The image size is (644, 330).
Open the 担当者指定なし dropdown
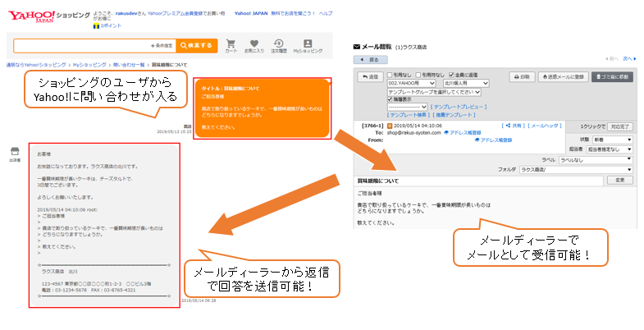[x=610, y=149]
